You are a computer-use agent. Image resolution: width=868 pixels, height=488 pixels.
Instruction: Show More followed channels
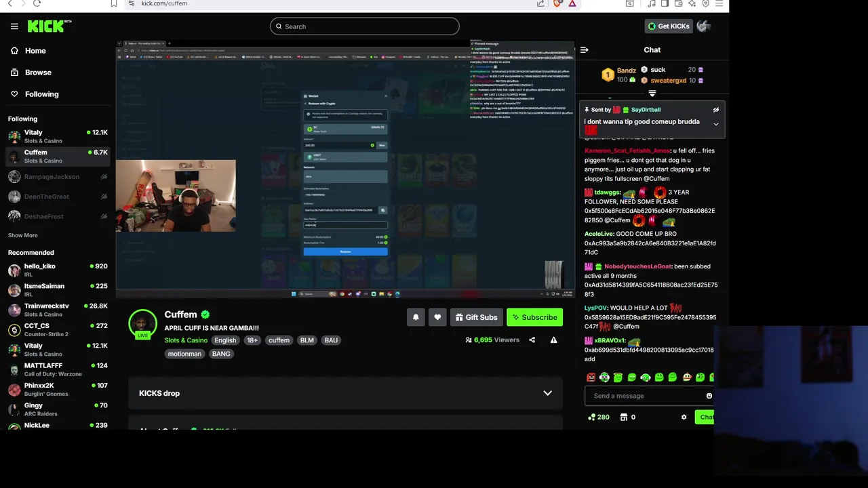[x=23, y=235]
